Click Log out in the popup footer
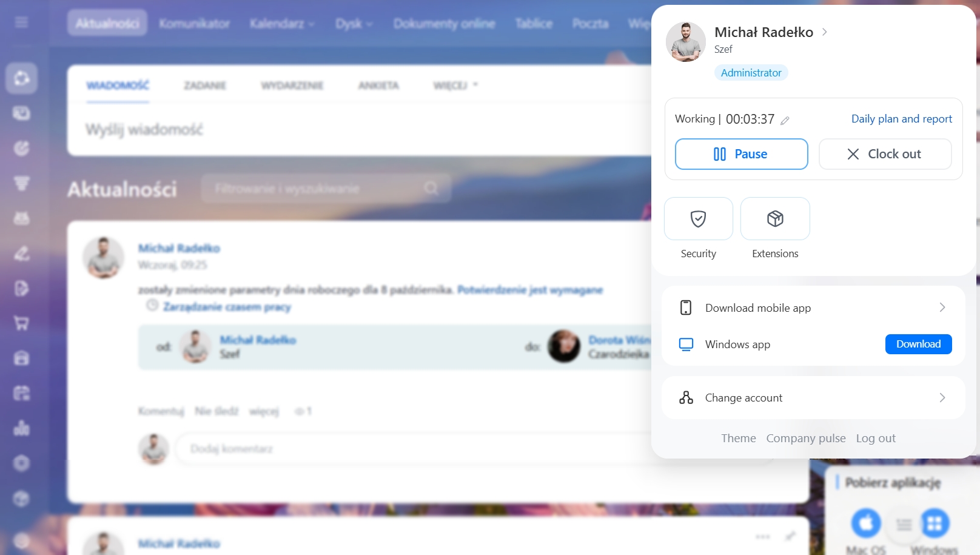The width and height of the screenshot is (980, 555). [876, 438]
